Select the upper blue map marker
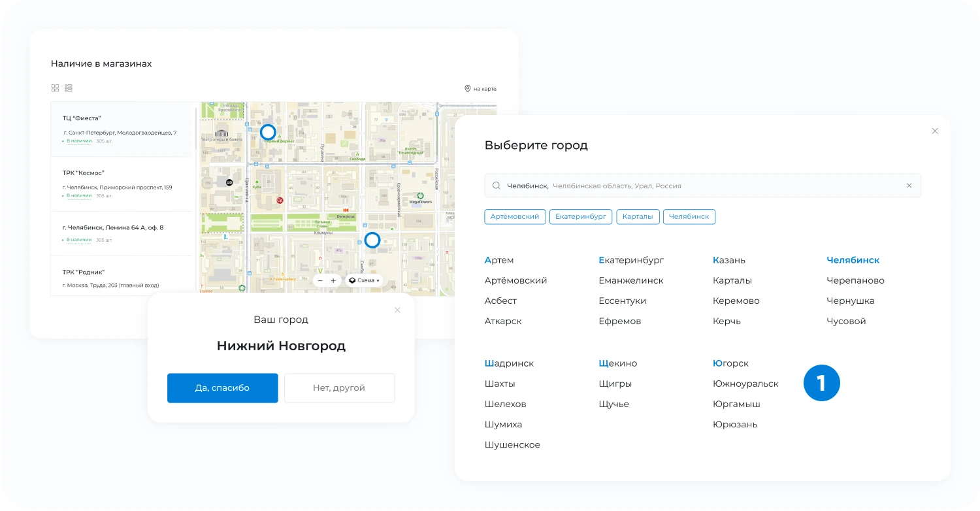The image size is (980, 511). coord(268,132)
